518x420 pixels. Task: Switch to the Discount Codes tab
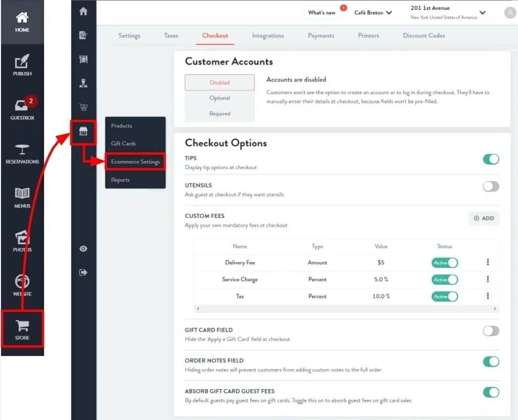[x=424, y=36]
